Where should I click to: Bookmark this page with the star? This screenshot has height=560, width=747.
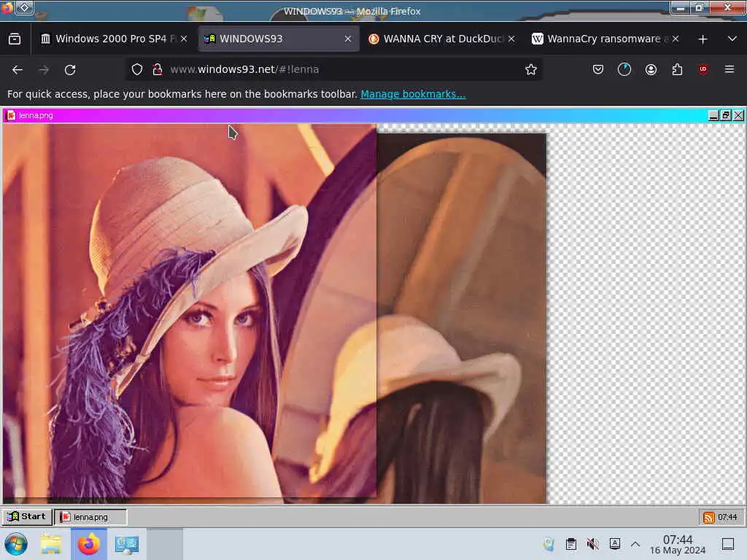click(x=531, y=69)
